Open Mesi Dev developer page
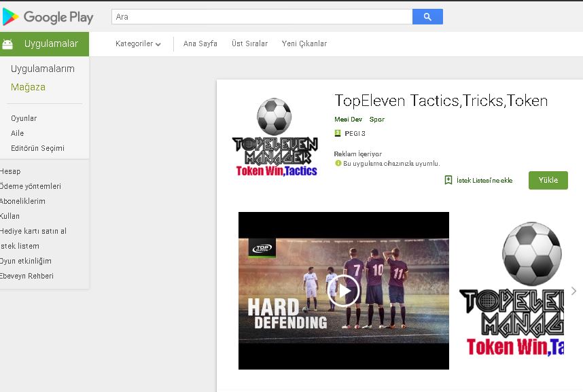Viewport: 583px width, 392px height. [348, 120]
